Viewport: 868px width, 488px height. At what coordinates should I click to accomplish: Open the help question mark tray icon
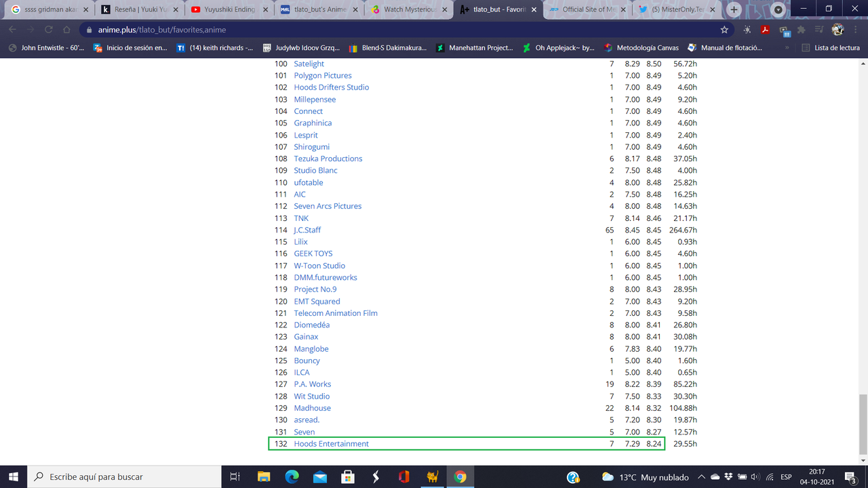pos(573,477)
